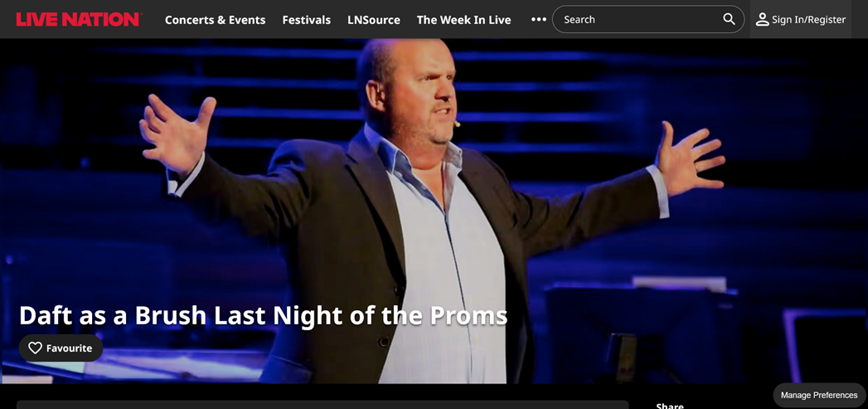Click the Sign In/Register link
This screenshot has width=868, height=409.
[809, 20]
